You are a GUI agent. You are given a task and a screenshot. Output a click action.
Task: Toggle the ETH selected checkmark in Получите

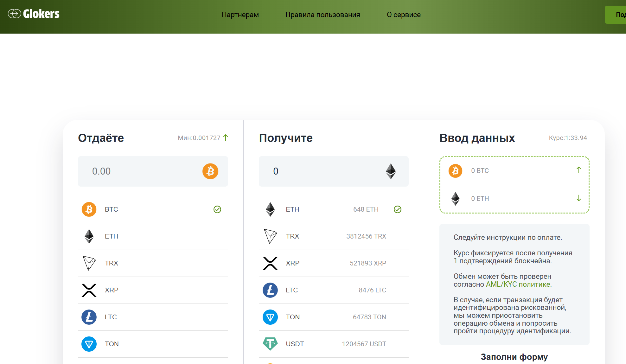[x=398, y=209]
